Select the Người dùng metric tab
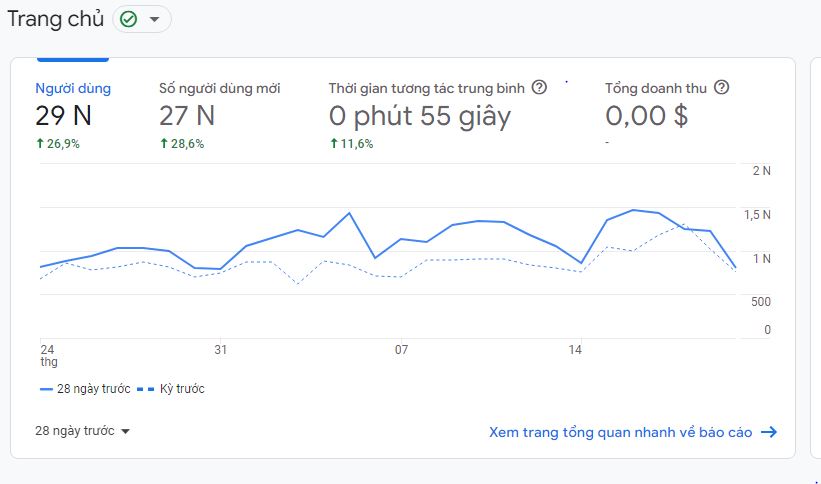Image resolution: width=821 pixels, height=484 pixels. click(x=73, y=88)
